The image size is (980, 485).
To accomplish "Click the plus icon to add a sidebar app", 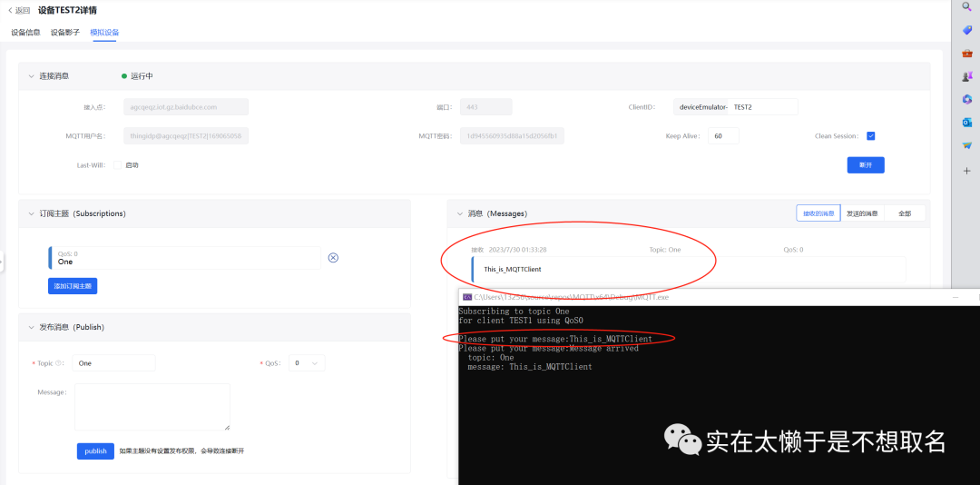I will 966,170.
